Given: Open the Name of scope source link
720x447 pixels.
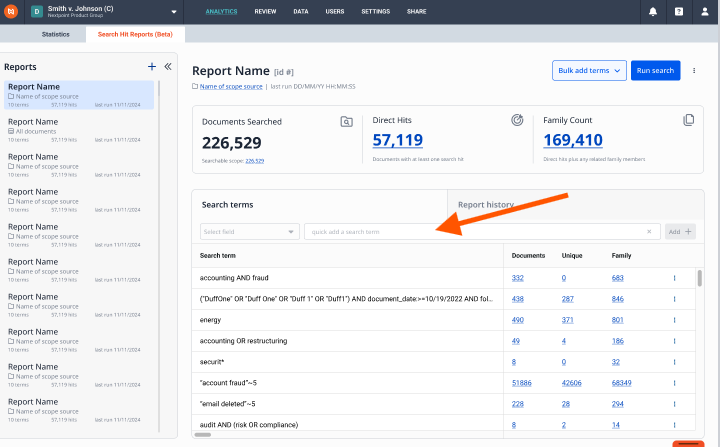Looking at the screenshot, I should (x=231, y=86).
